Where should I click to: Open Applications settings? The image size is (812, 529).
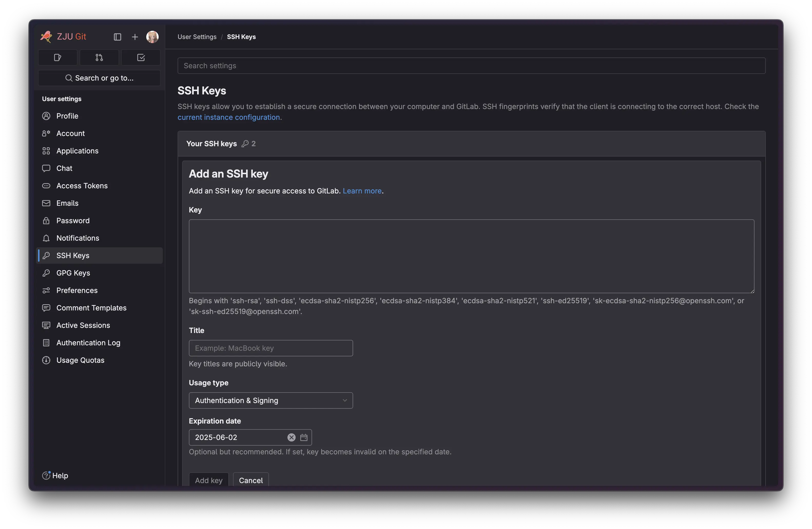[99, 151]
